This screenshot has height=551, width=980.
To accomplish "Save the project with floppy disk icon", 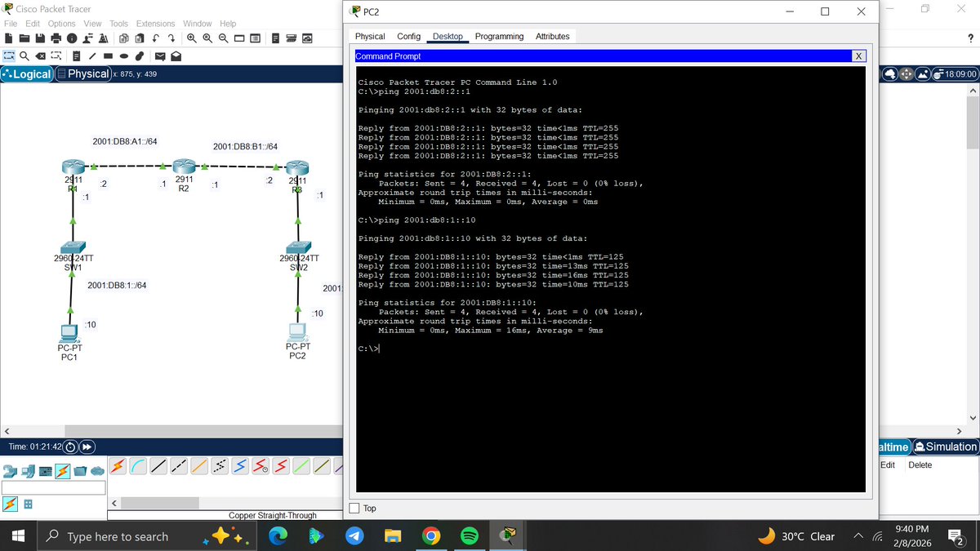I will coord(41,38).
